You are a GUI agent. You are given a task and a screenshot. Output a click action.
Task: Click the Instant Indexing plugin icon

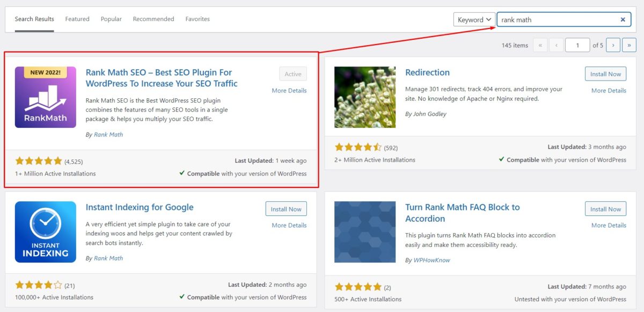[45, 231]
